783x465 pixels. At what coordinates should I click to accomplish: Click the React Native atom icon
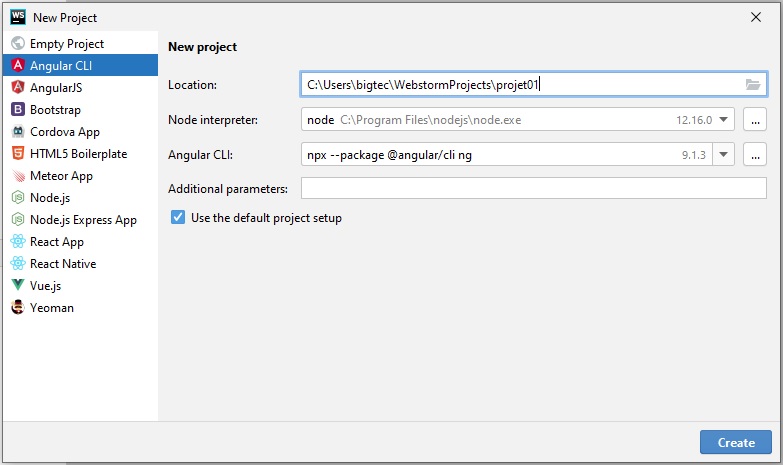[18, 263]
